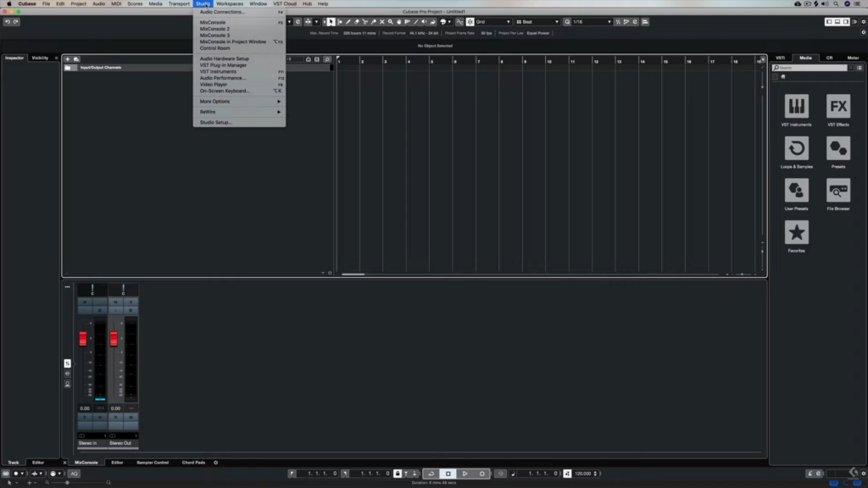Click the Play transport button

click(465, 474)
